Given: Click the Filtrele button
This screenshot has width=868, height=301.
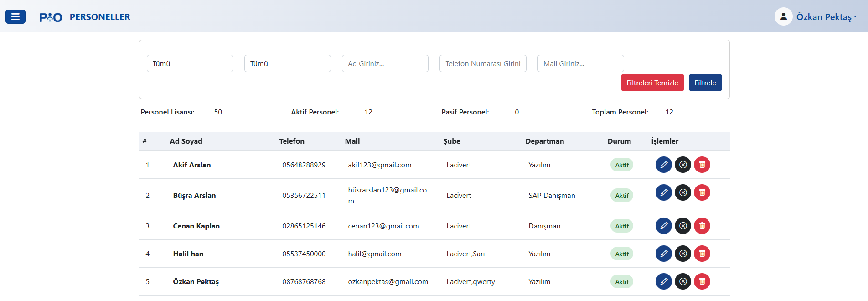Looking at the screenshot, I should click(705, 83).
